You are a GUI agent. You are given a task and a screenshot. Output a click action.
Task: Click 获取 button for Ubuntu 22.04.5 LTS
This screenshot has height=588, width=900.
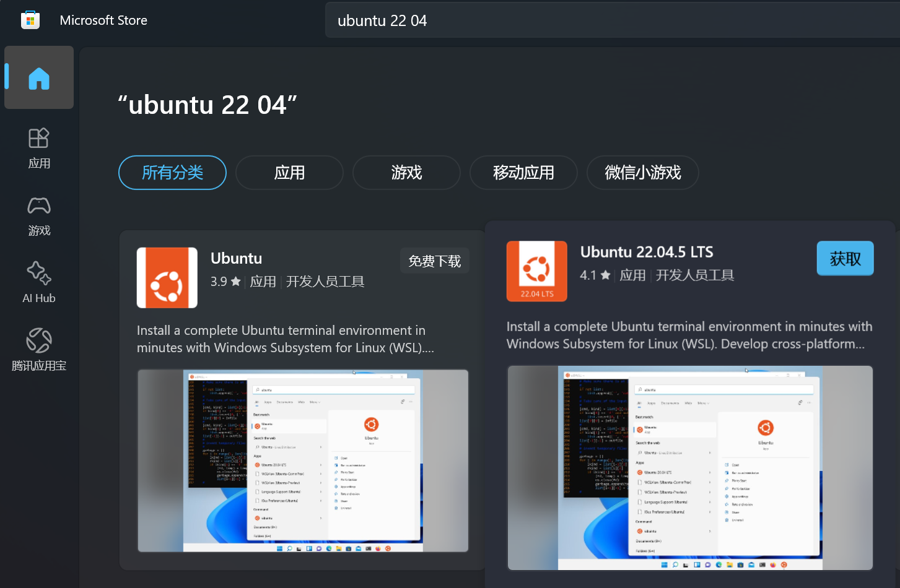click(x=845, y=258)
